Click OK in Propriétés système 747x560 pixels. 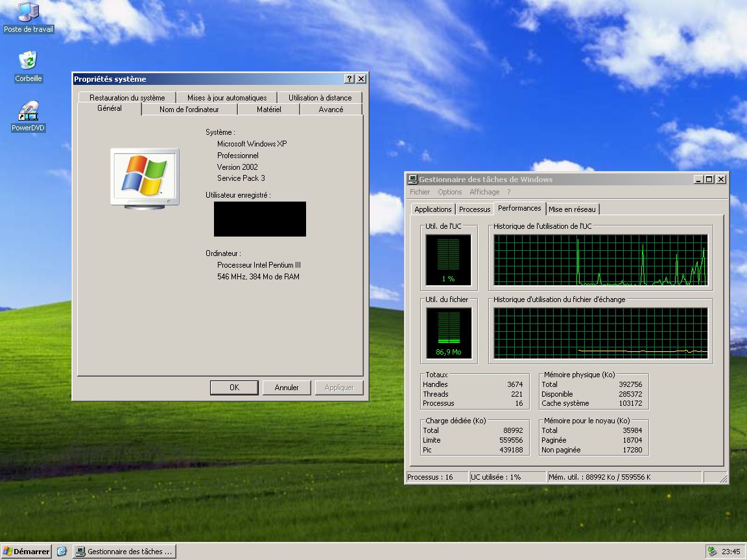coord(234,388)
